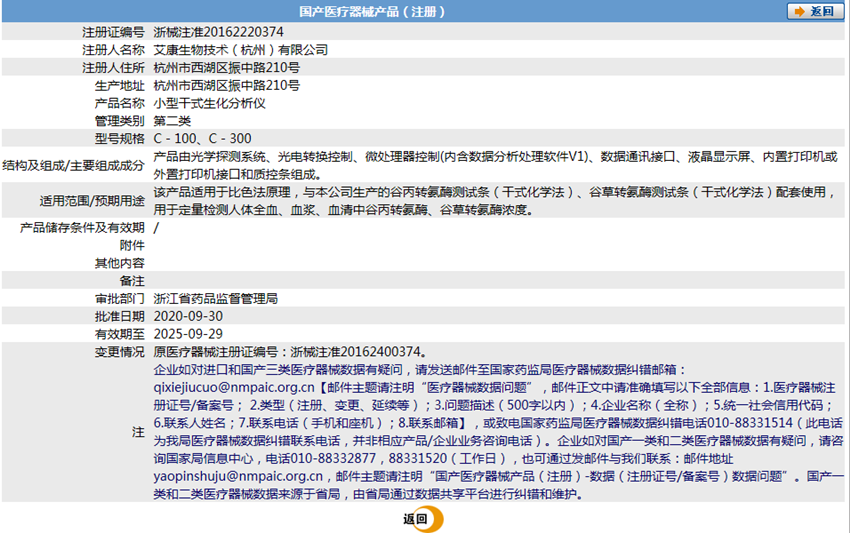Image resolution: width=850 pixels, height=533 pixels.
Task: Click the 型号规格 field label
Action: (x=120, y=139)
